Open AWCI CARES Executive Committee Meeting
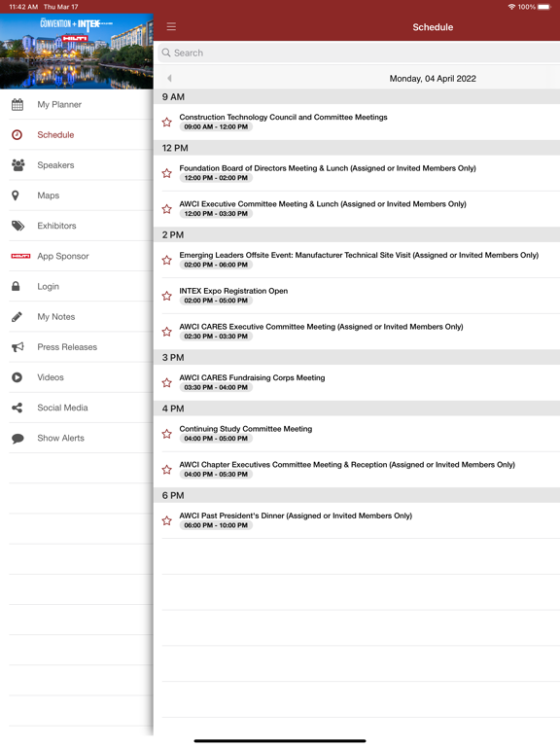560x747 pixels. [357, 331]
